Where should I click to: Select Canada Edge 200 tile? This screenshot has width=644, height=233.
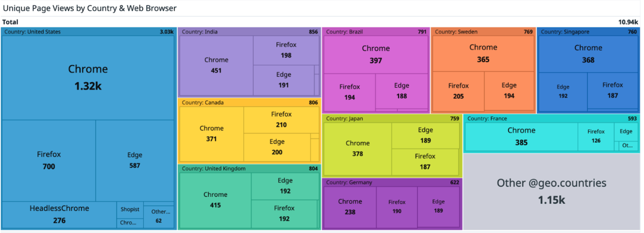point(277,147)
